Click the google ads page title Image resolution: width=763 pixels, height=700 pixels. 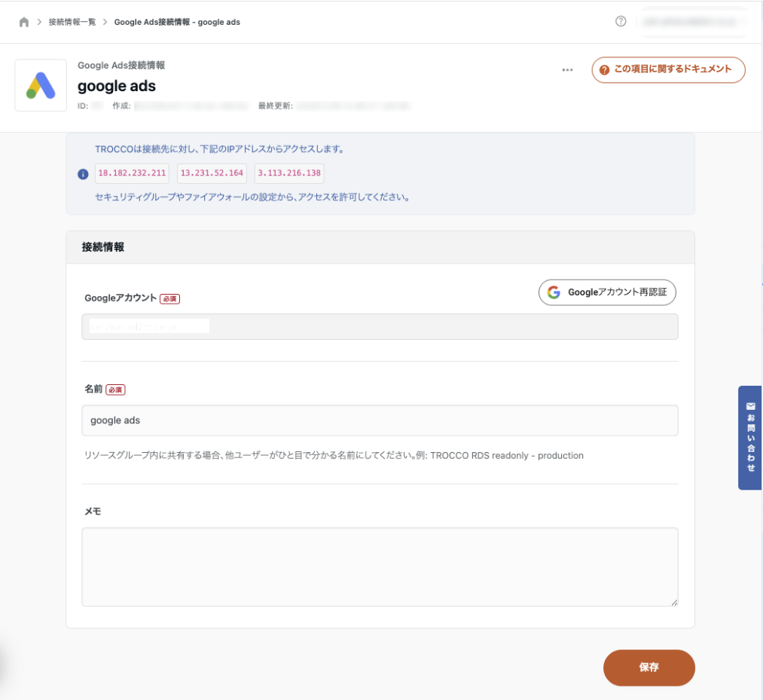pyautogui.click(x=117, y=86)
